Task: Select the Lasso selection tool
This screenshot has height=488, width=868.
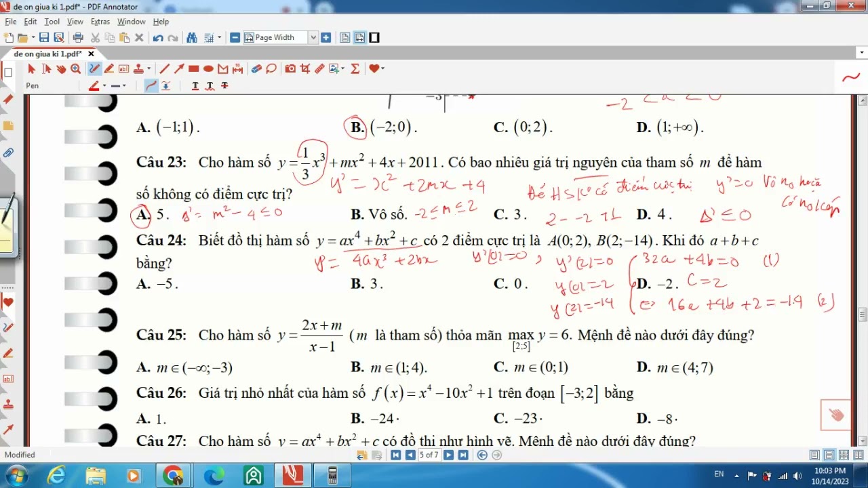Action: click(271, 68)
